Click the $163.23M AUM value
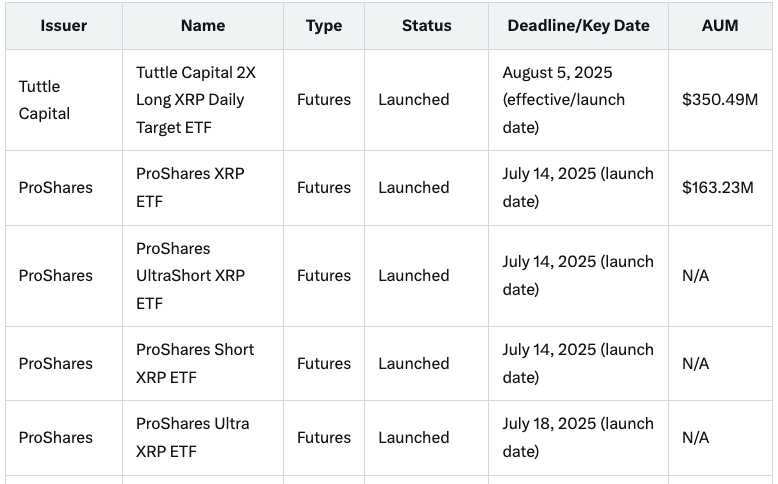This screenshot has width=778, height=484. (x=717, y=187)
